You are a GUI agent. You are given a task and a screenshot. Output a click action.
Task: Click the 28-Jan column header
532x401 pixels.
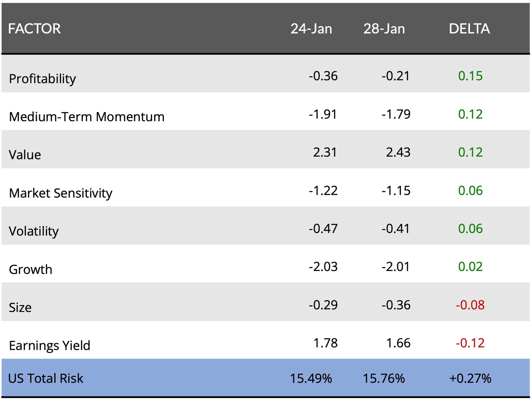pos(384,29)
